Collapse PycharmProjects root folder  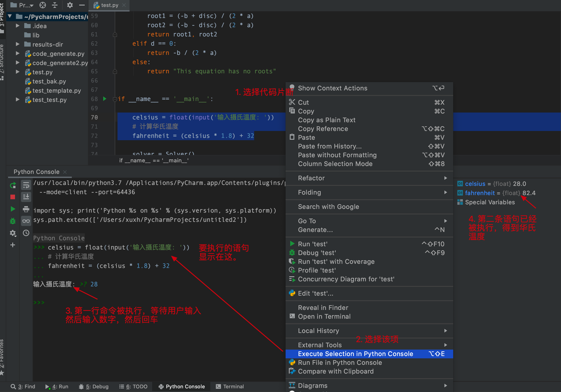point(10,16)
